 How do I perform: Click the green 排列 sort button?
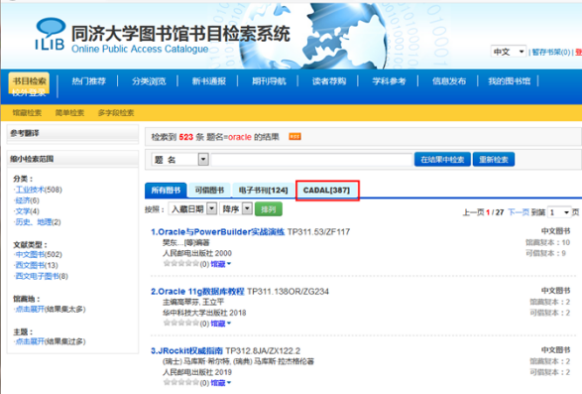(x=268, y=209)
